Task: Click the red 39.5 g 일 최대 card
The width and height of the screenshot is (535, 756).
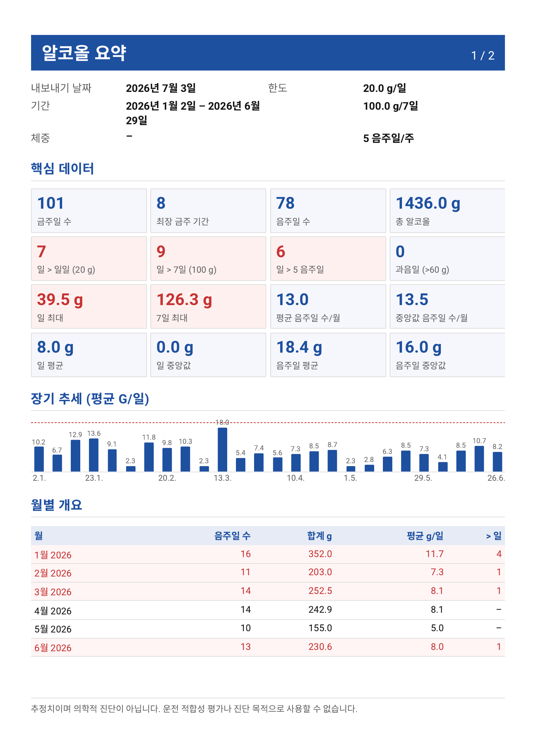Action: pyautogui.click(x=89, y=307)
